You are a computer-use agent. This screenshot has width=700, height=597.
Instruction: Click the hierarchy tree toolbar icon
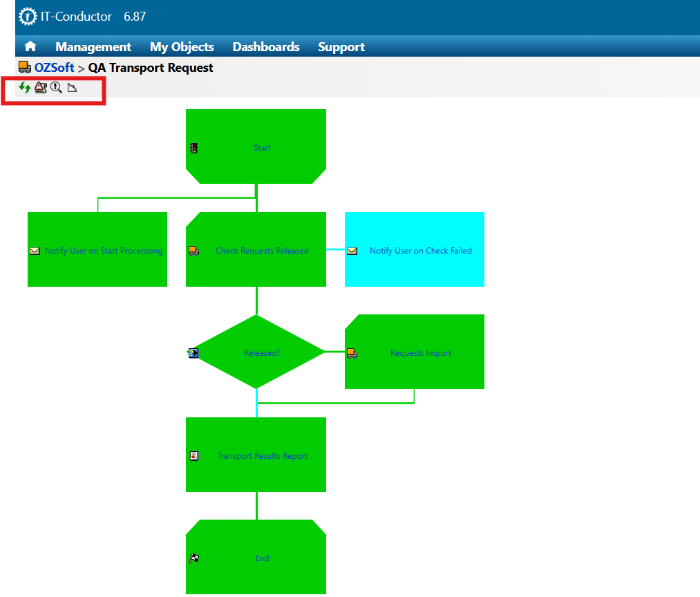click(x=73, y=88)
